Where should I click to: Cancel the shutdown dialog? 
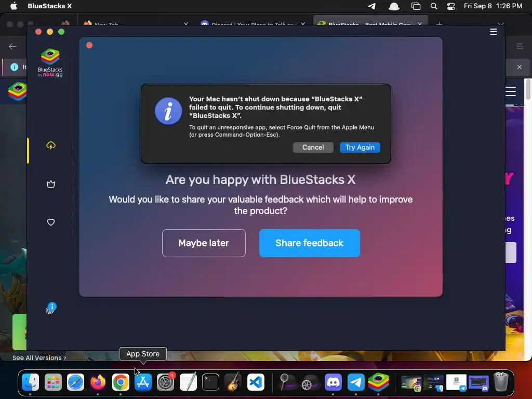pos(313,147)
